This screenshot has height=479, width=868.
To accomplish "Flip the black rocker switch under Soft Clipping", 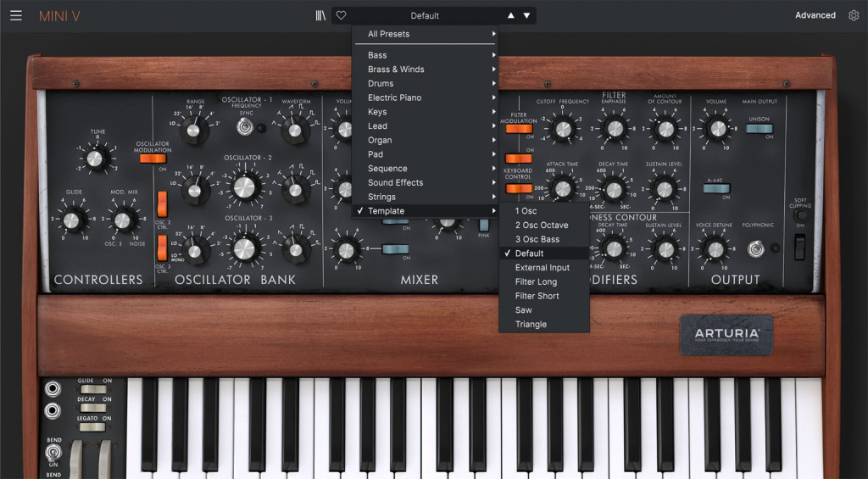I will point(800,247).
